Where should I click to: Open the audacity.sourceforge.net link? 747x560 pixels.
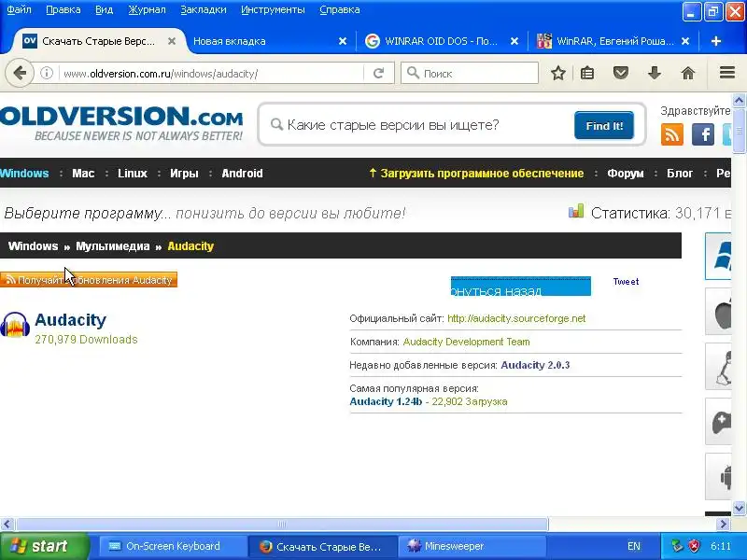coord(516,318)
